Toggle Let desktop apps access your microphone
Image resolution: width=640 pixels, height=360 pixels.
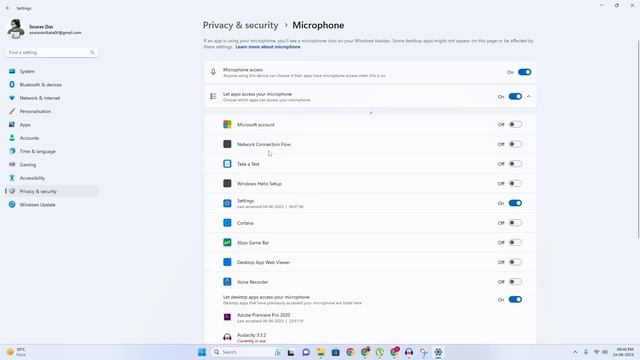tap(515, 300)
